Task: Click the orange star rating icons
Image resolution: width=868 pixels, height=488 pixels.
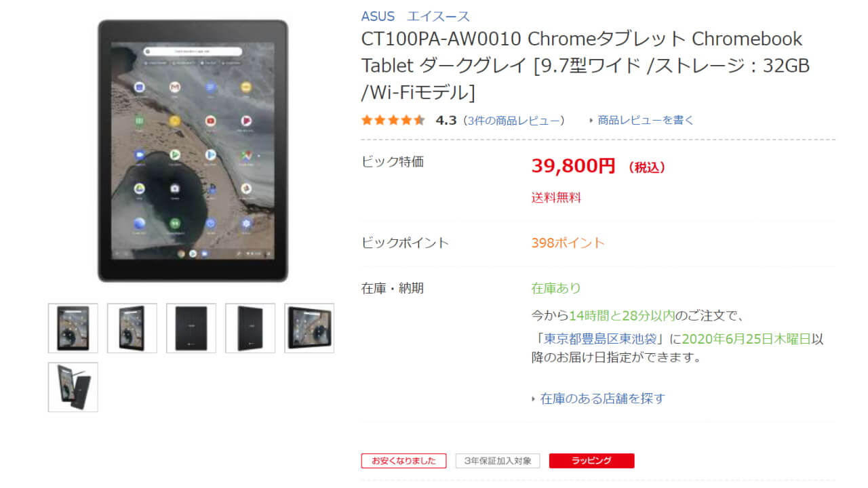Action: click(x=393, y=120)
